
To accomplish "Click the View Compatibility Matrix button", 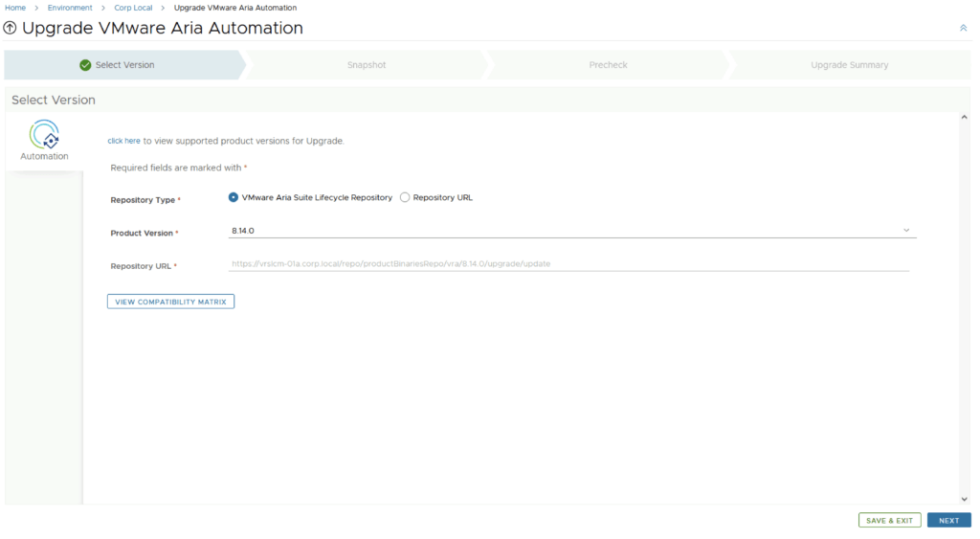I will pyautogui.click(x=170, y=302).
